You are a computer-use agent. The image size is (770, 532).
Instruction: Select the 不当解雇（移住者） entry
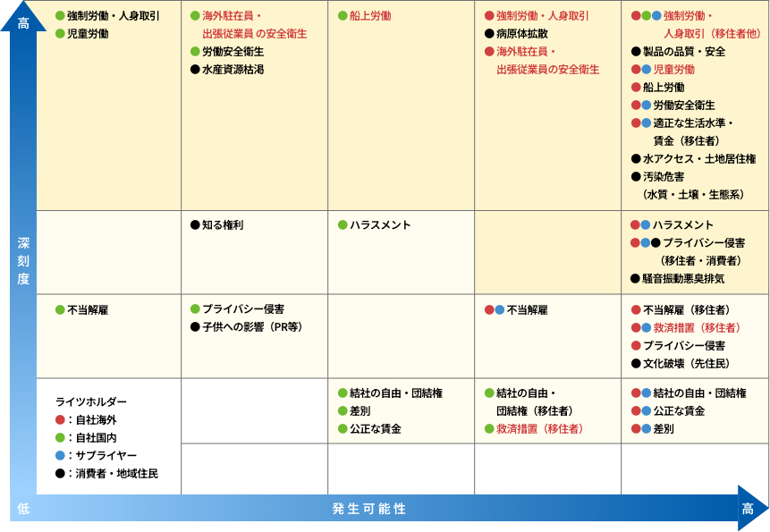tap(686, 310)
